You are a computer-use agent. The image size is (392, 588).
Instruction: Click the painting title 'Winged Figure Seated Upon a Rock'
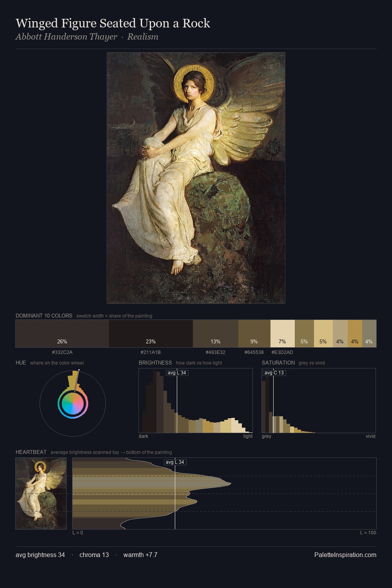point(113,24)
